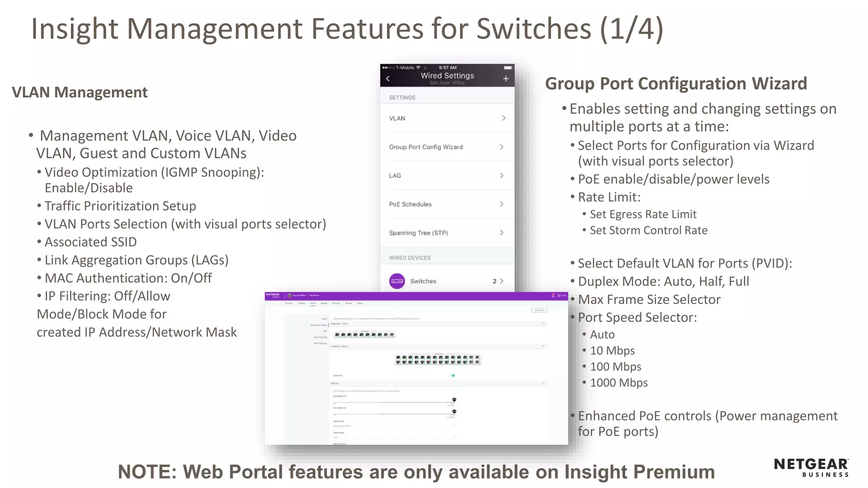
Task: Switch to the Storage tab in the portal
Action: coord(324,303)
